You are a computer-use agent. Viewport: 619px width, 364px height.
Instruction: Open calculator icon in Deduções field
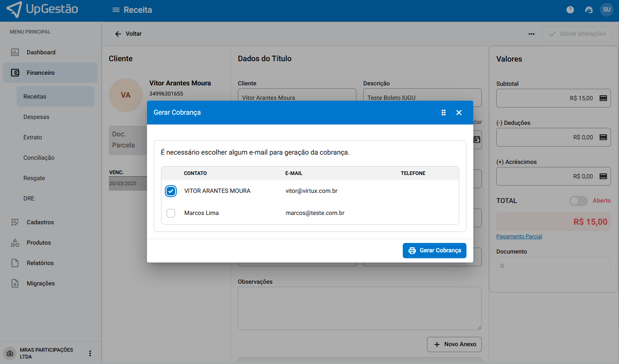tap(603, 137)
